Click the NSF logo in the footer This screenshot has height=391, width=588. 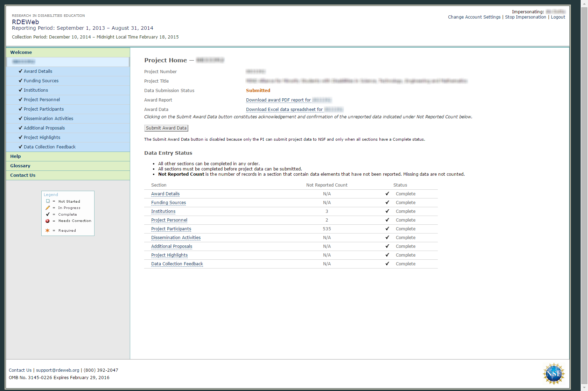pos(553,373)
